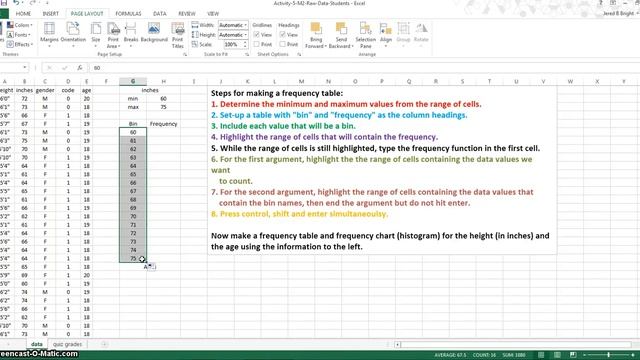Set a sheet Background image
Image resolution: width=640 pixels, height=360 pixels.
[x=154, y=33]
